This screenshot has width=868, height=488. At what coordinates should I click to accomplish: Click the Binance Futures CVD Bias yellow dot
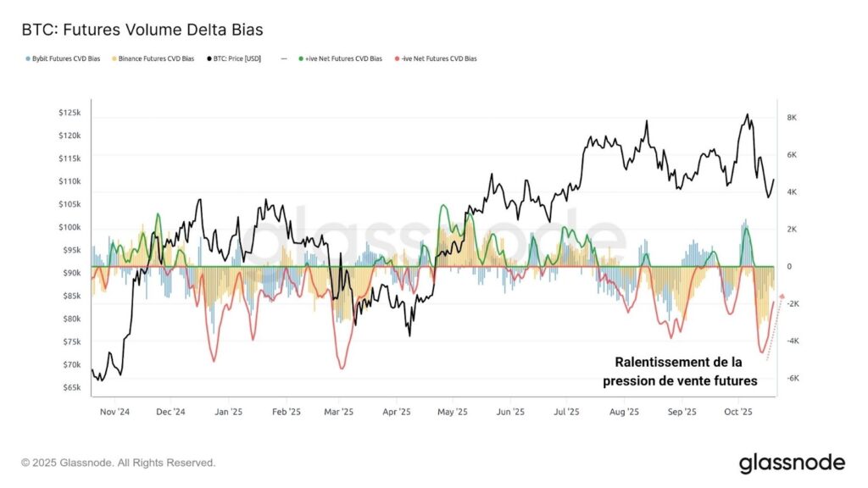[115, 59]
